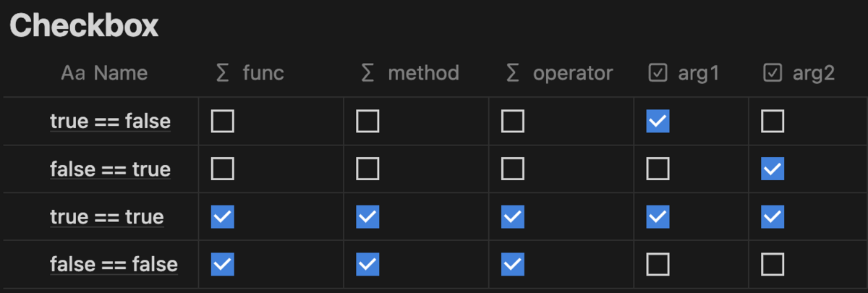Check arg2 in the false == false row

[x=773, y=265]
